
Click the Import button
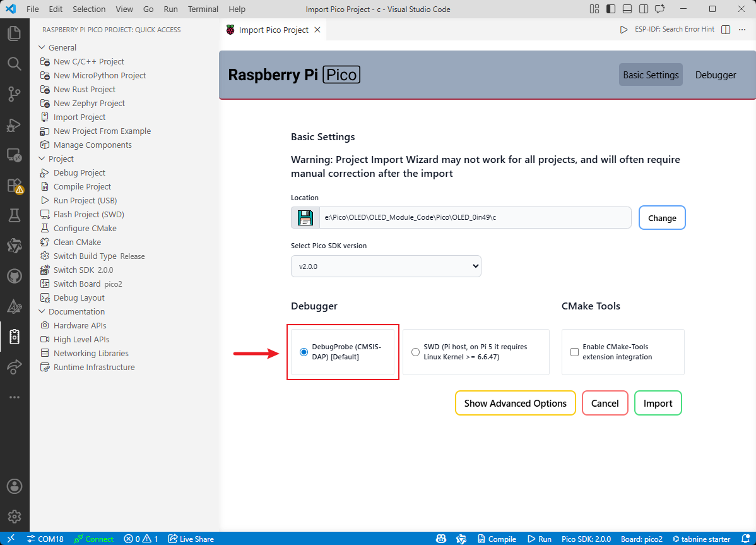point(658,403)
